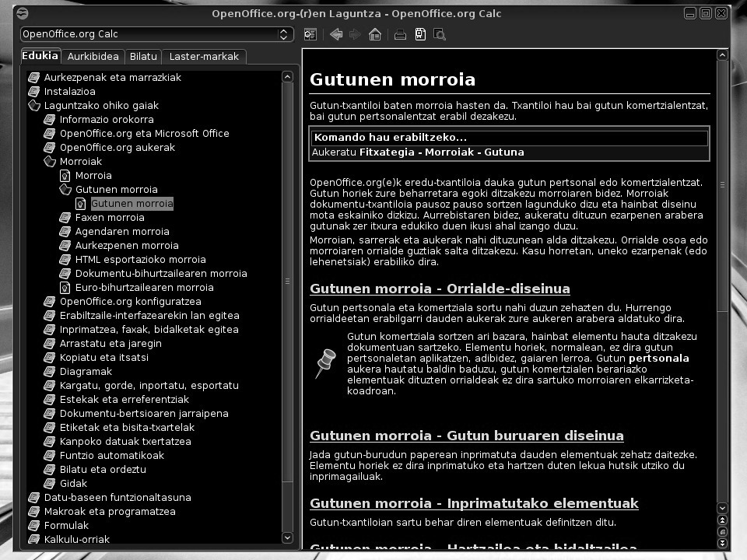
Task: Expand Datu-baseen funtzionaltasuna book
Action: tap(110, 498)
